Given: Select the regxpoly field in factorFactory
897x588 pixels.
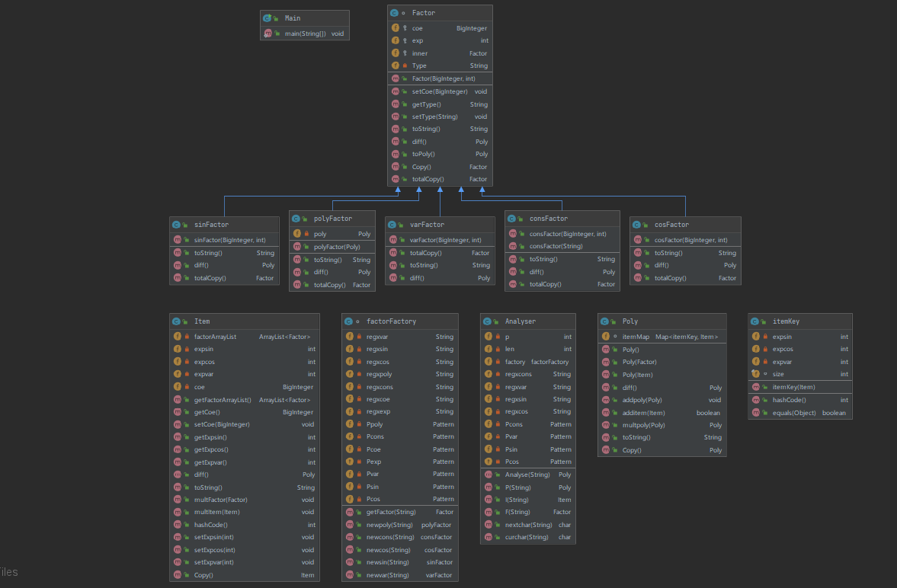Looking at the screenshot, I should click(400, 374).
